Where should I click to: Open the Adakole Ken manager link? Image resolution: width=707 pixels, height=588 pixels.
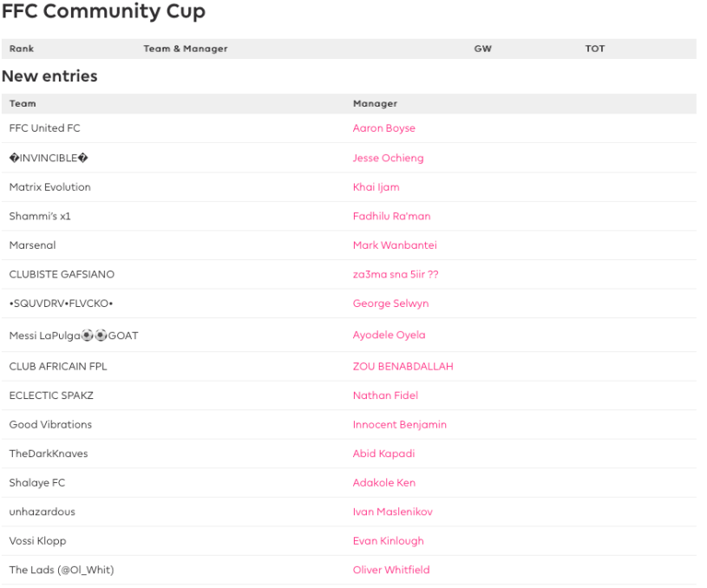[383, 483]
